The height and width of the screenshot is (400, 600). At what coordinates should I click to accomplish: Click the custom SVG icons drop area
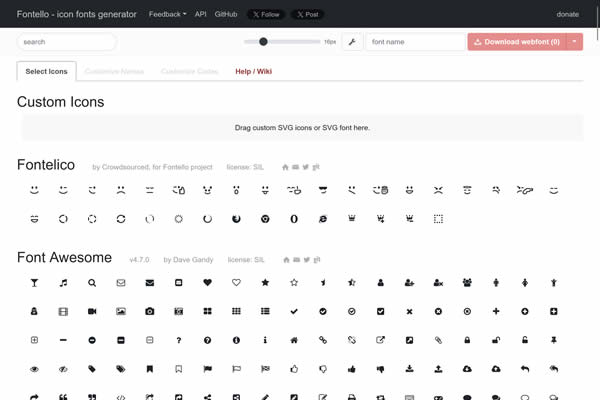tap(302, 127)
